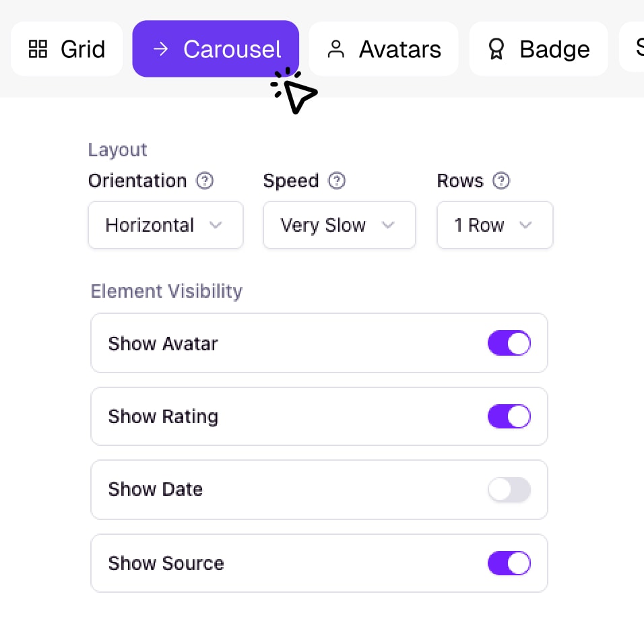Viewport: 644px width, 644px height.
Task: Switch to the Grid tab
Action: [67, 48]
